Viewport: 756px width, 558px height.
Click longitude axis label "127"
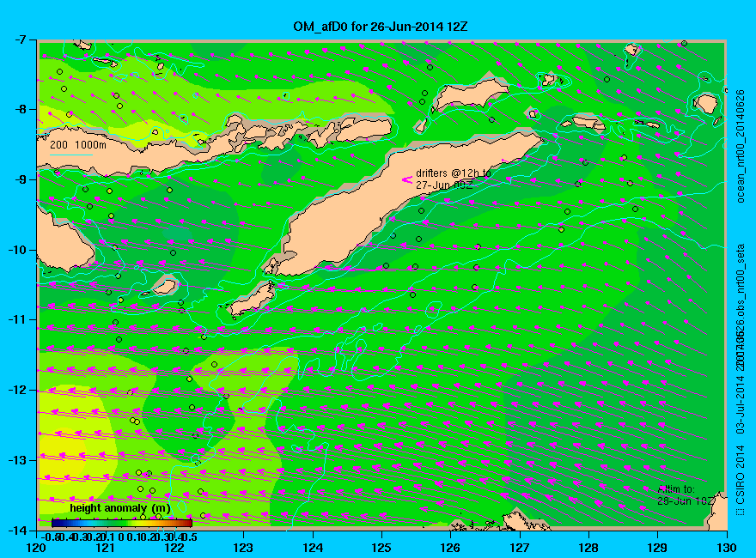520,548
